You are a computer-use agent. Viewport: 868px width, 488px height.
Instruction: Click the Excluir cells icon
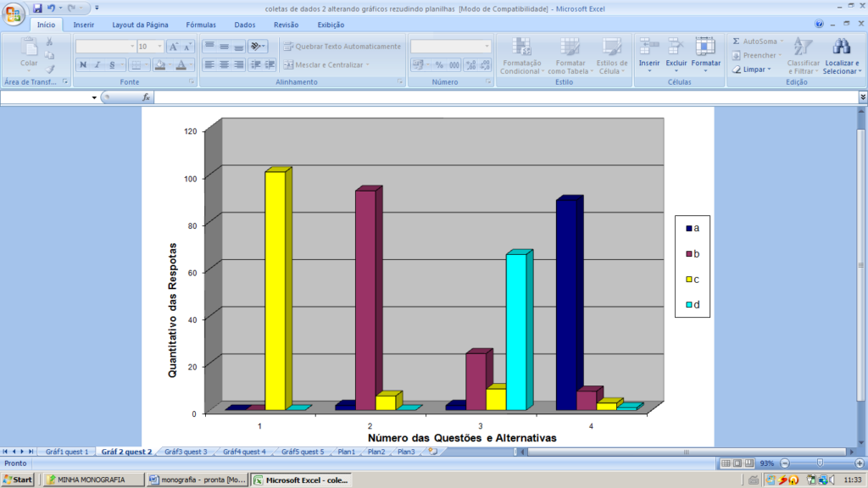[676, 47]
